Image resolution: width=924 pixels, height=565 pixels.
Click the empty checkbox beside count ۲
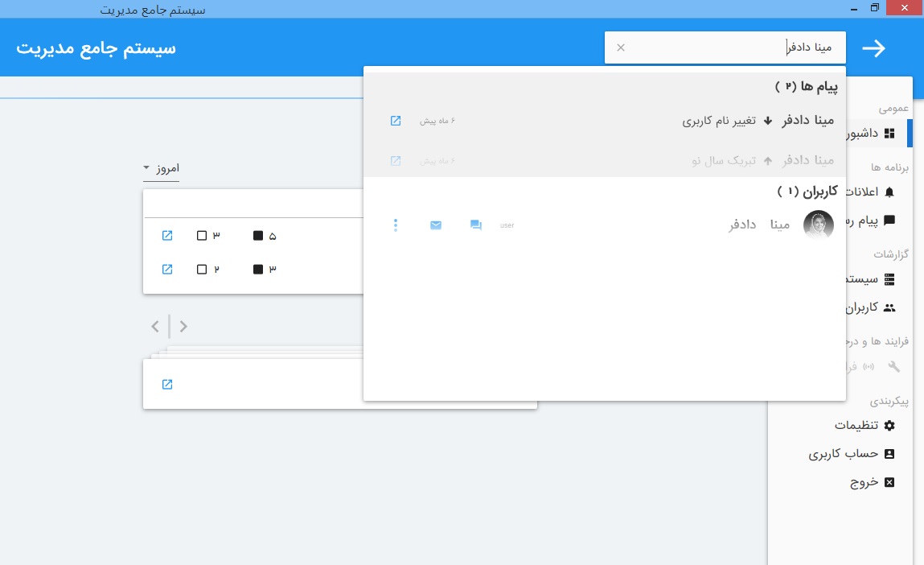202,269
